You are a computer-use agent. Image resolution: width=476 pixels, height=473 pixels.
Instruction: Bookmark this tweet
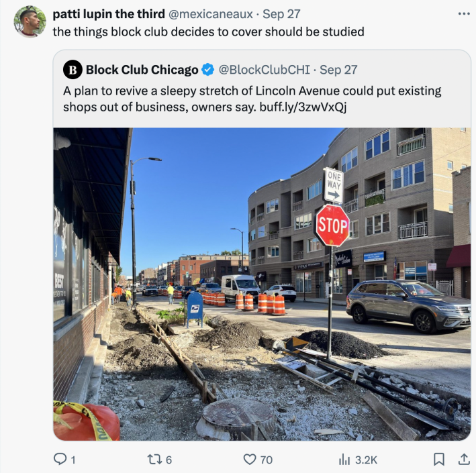tap(438, 459)
